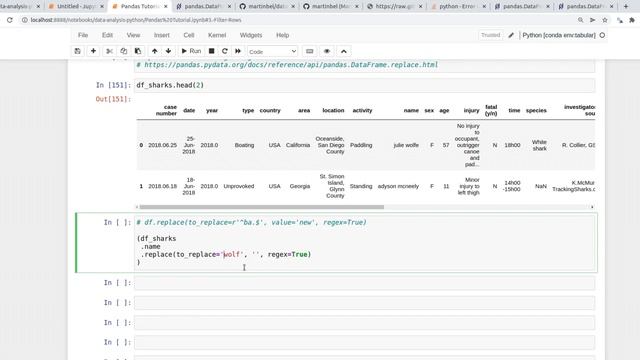Click the 'California' area cell
640x360 pixels.
point(298,145)
